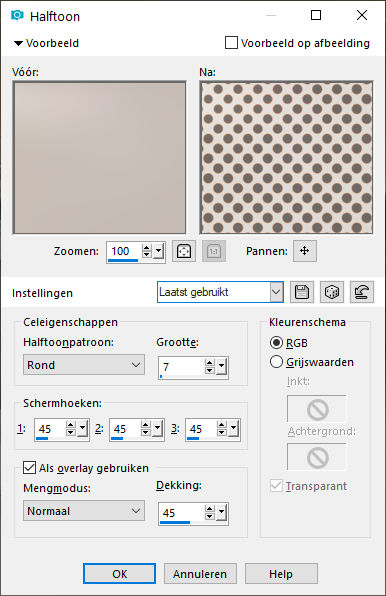386x596 pixels.
Task: Open the Dekking slider dropdown arrow
Action: click(221, 513)
